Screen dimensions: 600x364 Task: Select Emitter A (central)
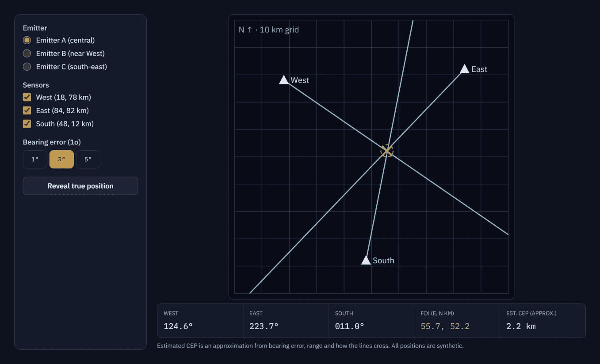(27, 40)
